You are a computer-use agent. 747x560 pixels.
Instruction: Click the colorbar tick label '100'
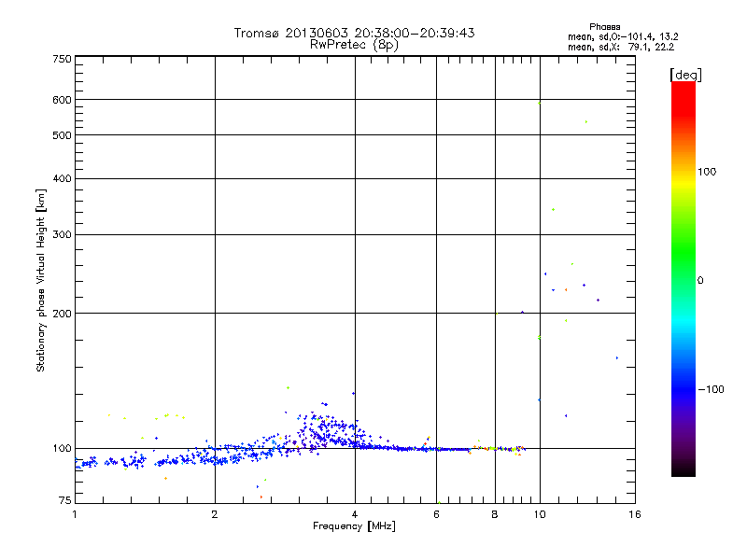pyautogui.click(x=707, y=172)
